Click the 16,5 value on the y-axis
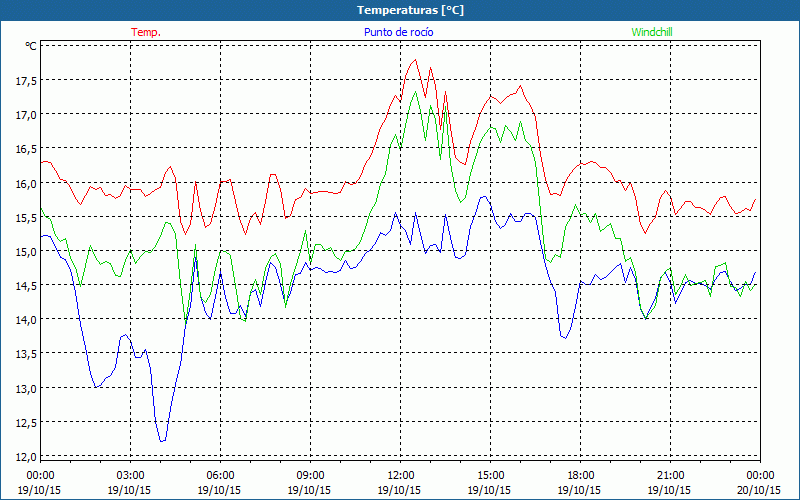The width and height of the screenshot is (800, 500). tap(26, 149)
